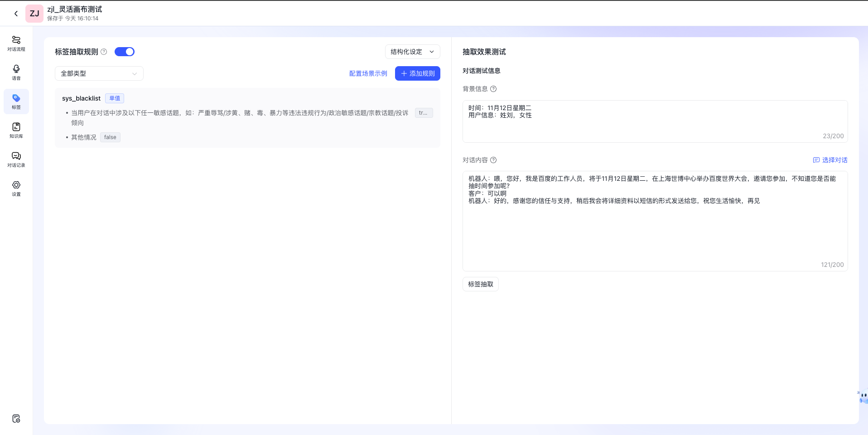Toggle the 标签抽取规则 switch off
Image resolution: width=868 pixels, height=435 pixels.
tap(125, 52)
